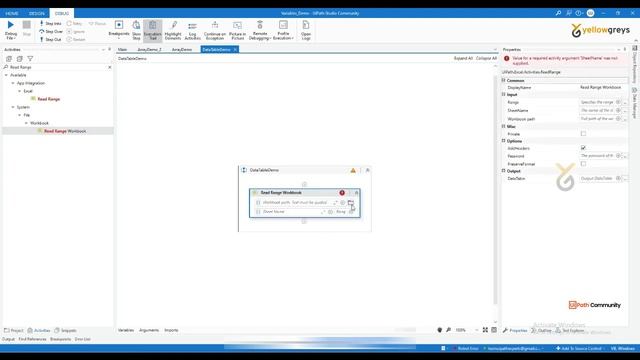Click Step Over in the debug ribbon
Image resolution: width=640 pixels, height=360 pixels.
[x=51, y=31]
